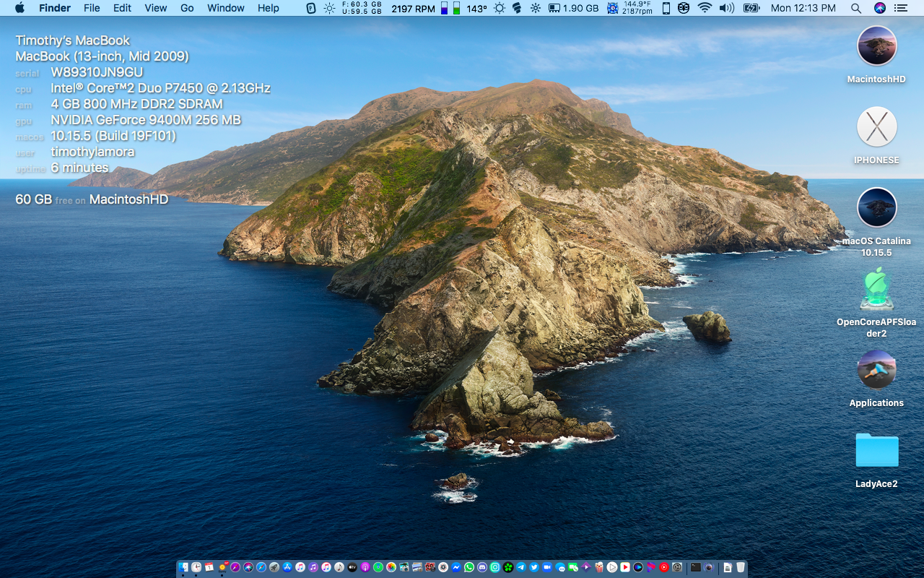The width and height of the screenshot is (924, 578).
Task: Open the File menu
Action: 92,8
